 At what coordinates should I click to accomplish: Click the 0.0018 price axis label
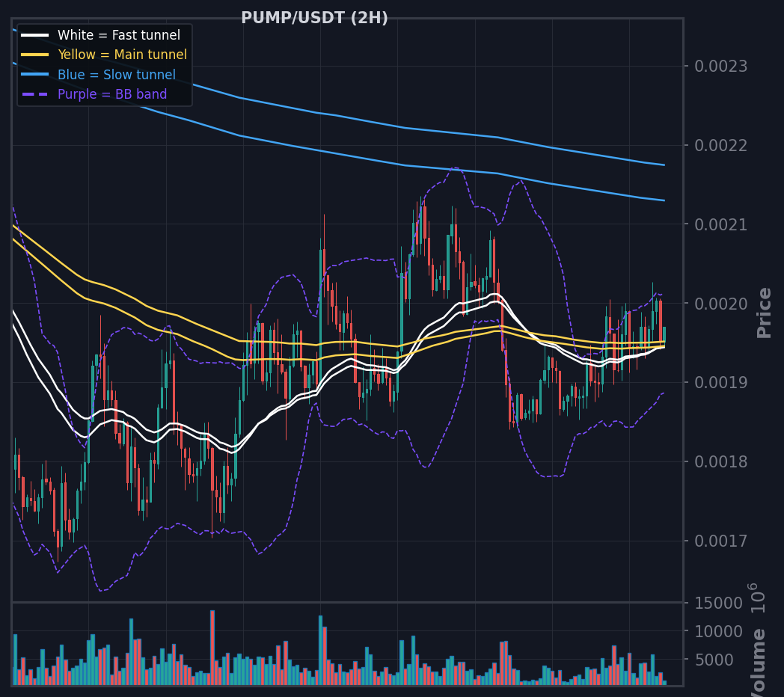720,461
